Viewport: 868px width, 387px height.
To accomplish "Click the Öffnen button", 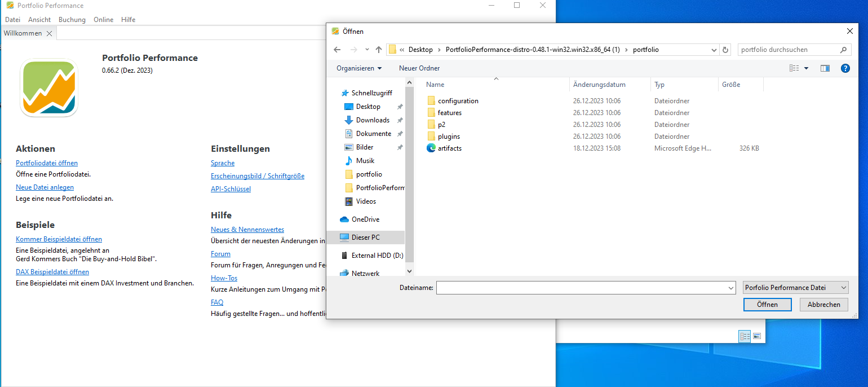I will pyautogui.click(x=767, y=305).
